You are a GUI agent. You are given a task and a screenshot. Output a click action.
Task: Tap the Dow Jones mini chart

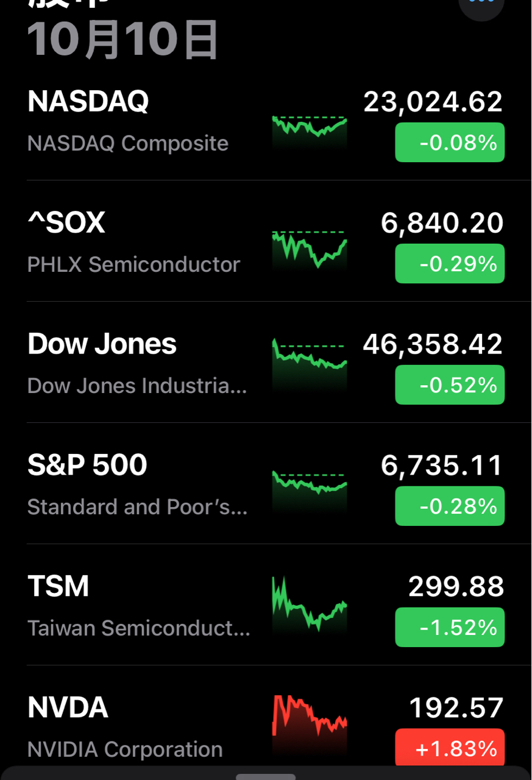[309, 363]
